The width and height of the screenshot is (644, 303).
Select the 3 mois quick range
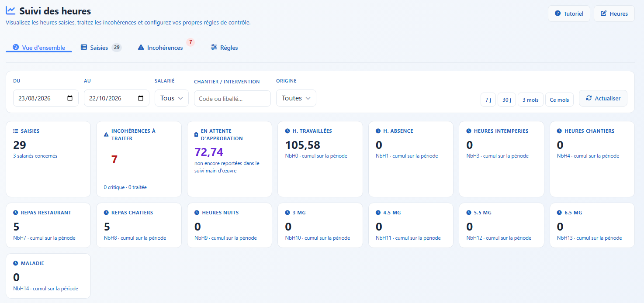coord(530,100)
